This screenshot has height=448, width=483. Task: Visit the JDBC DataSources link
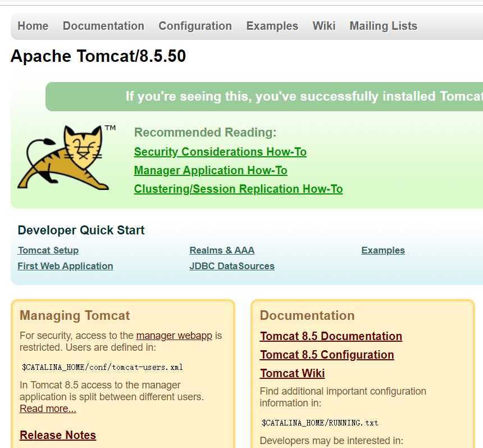coord(232,266)
